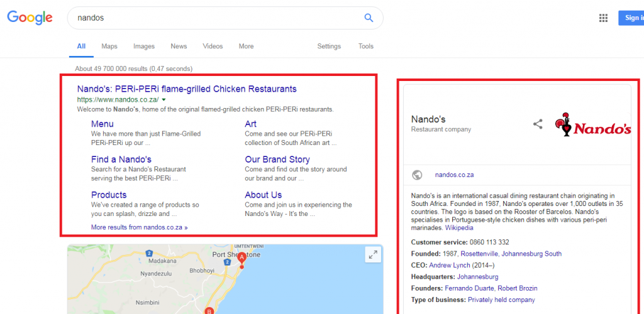
Task: Switch to the Maps tab
Action: (109, 46)
